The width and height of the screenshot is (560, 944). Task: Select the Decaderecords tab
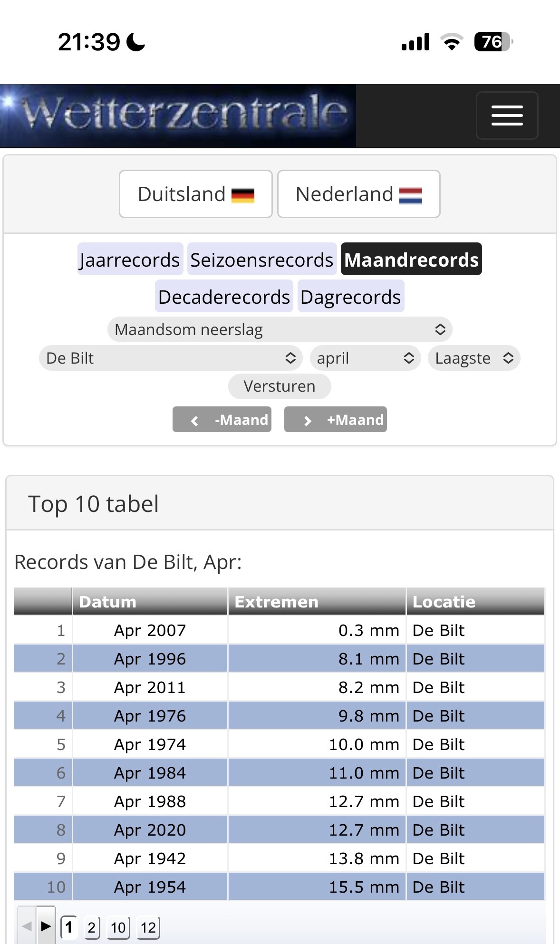(x=224, y=297)
